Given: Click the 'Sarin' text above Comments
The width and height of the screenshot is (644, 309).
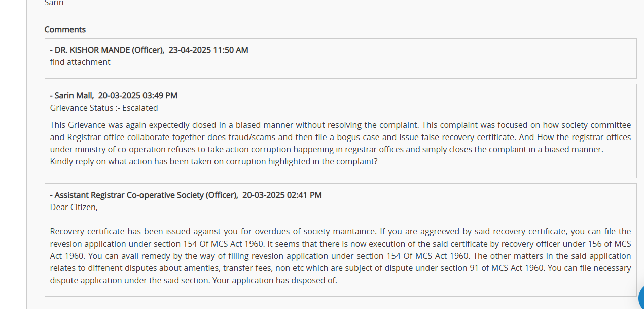Looking at the screenshot, I should (x=54, y=3).
